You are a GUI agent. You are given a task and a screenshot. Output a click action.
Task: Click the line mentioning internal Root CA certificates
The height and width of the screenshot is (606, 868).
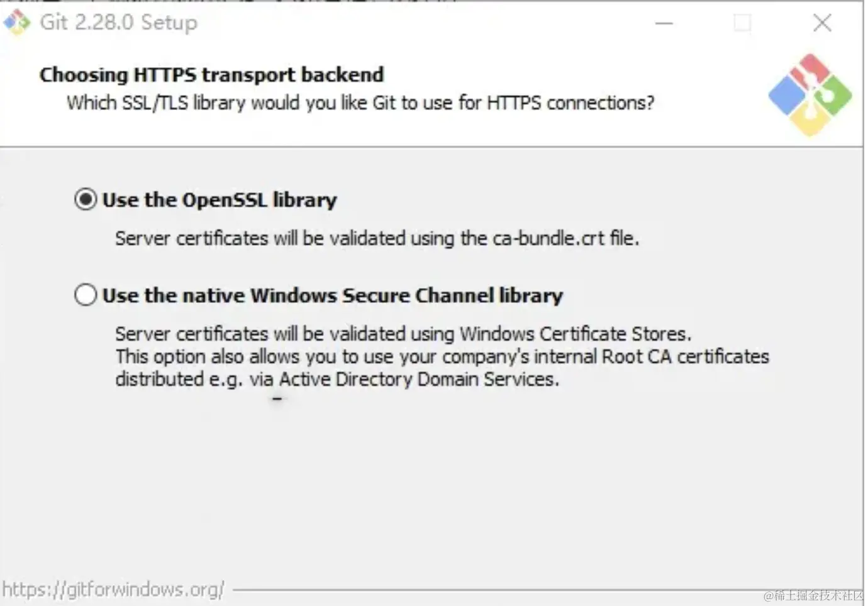coord(442,356)
